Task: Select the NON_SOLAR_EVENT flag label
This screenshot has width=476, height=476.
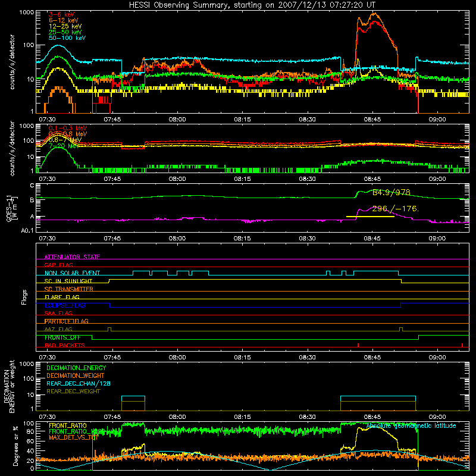Action: 72,273
